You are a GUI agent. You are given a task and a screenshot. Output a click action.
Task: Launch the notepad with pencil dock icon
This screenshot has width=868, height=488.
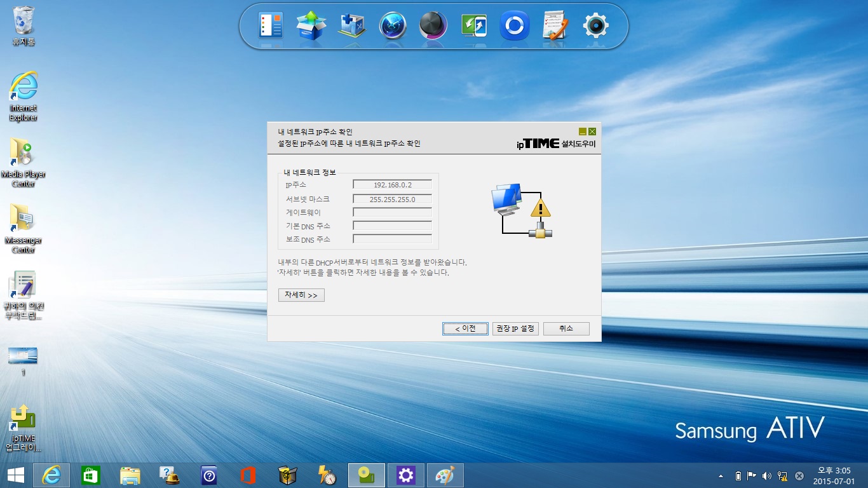tap(555, 25)
